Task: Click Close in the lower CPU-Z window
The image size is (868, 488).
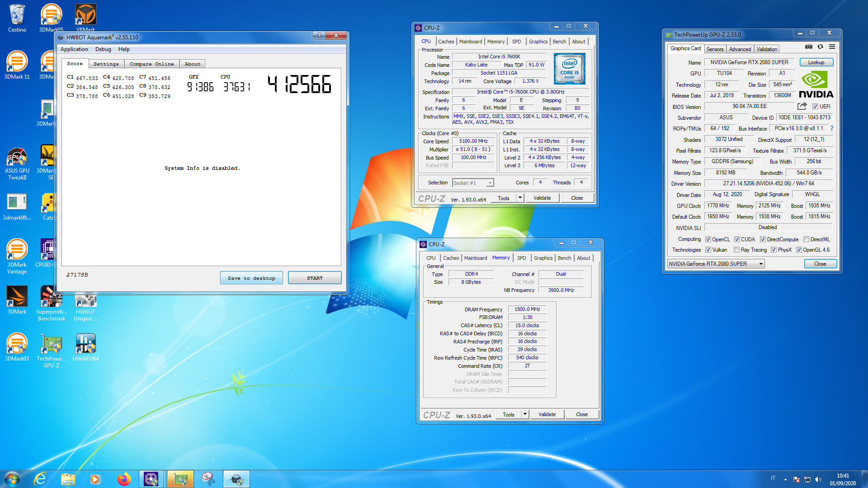Action: tap(582, 414)
